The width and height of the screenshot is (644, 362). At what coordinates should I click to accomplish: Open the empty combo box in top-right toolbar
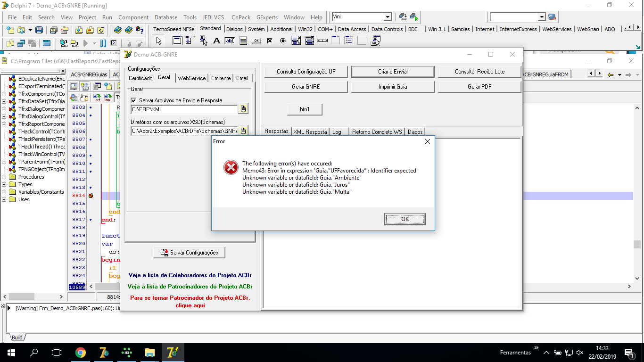tap(541, 17)
